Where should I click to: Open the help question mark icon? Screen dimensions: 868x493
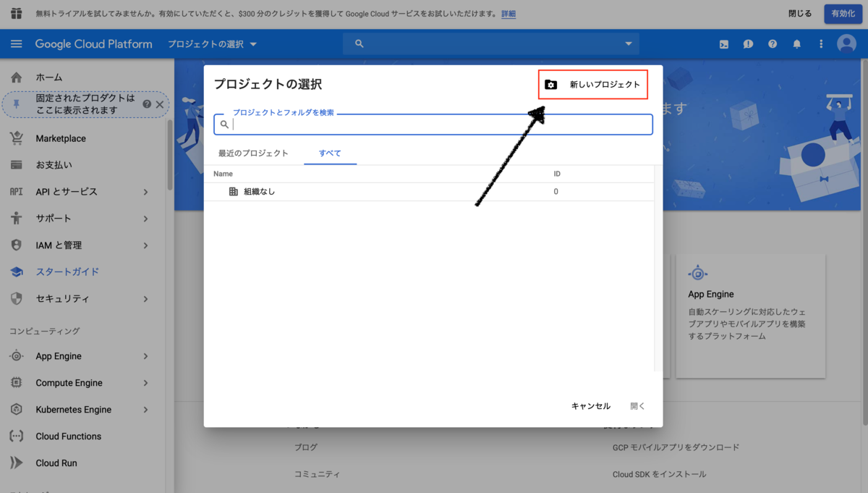[x=773, y=44]
